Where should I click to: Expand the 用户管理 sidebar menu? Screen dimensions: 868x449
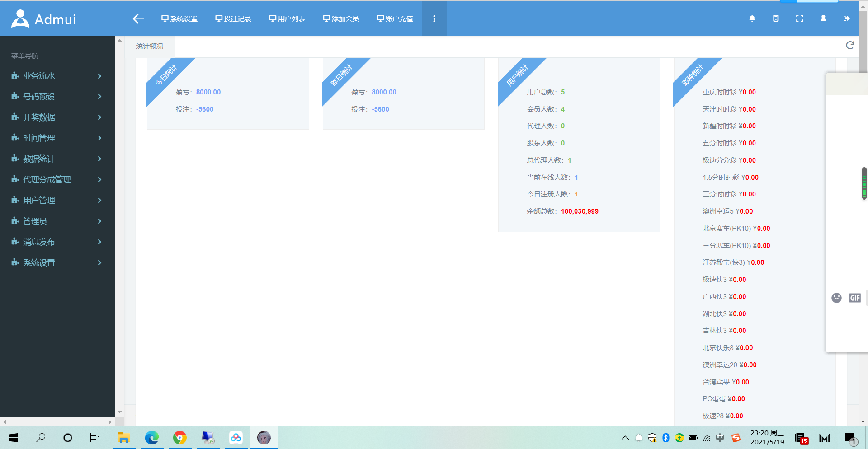[x=57, y=201]
